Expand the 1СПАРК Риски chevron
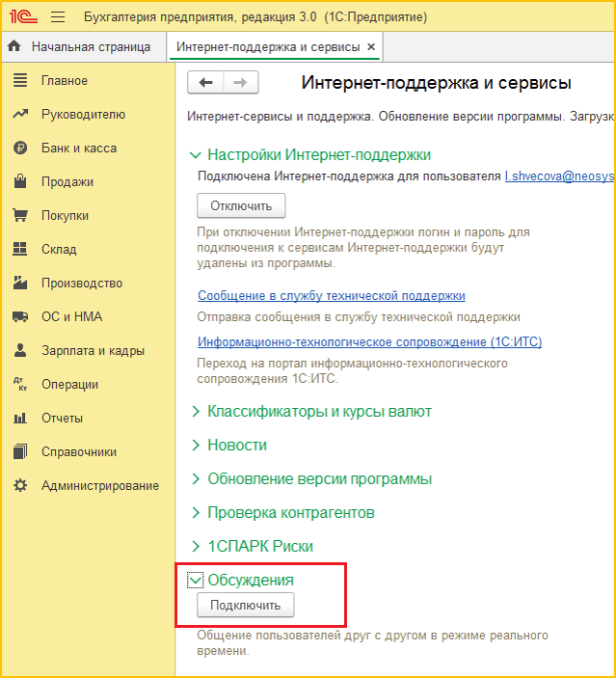 [x=196, y=546]
